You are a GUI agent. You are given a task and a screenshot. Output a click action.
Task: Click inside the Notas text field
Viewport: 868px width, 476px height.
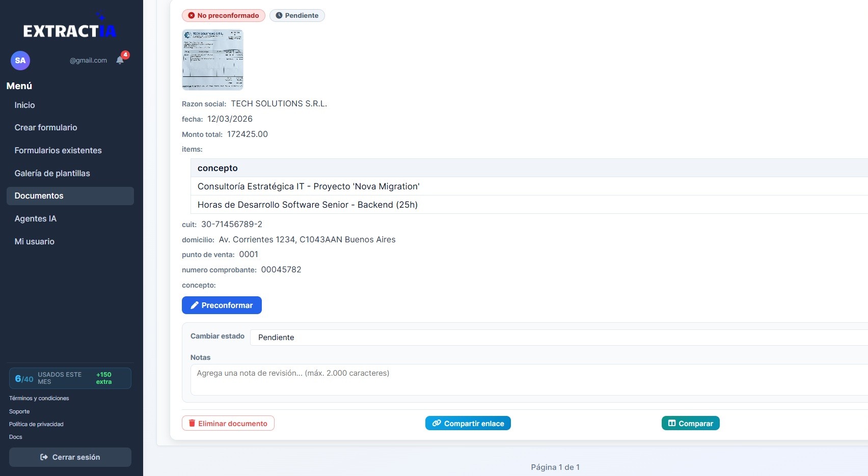(357, 379)
